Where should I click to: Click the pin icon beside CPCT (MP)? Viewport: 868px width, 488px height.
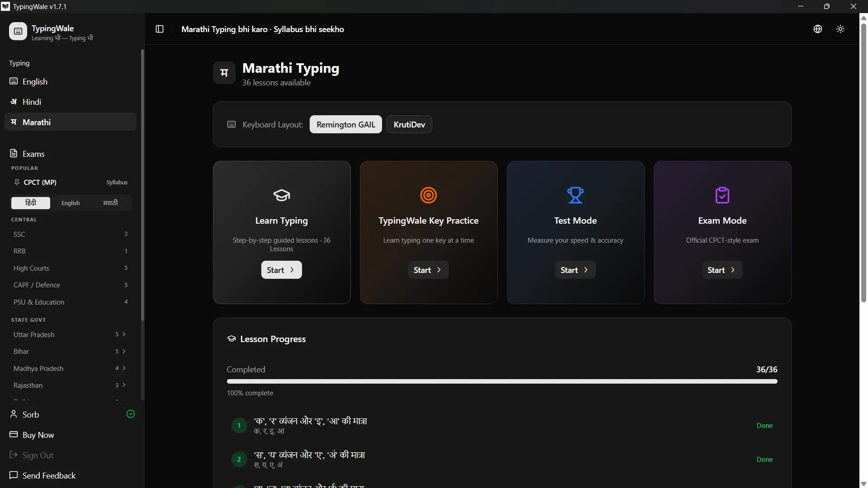pyautogui.click(x=17, y=182)
